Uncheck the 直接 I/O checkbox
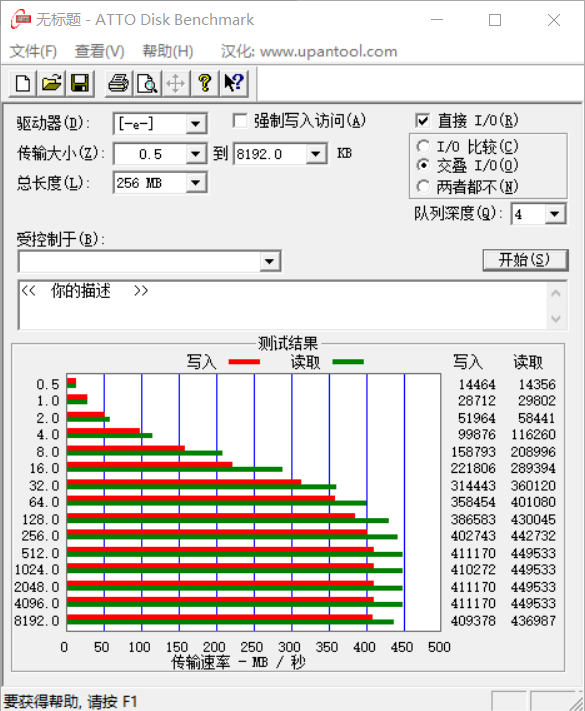Image resolution: width=585 pixels, height=711 pixels. coord(422,121)
